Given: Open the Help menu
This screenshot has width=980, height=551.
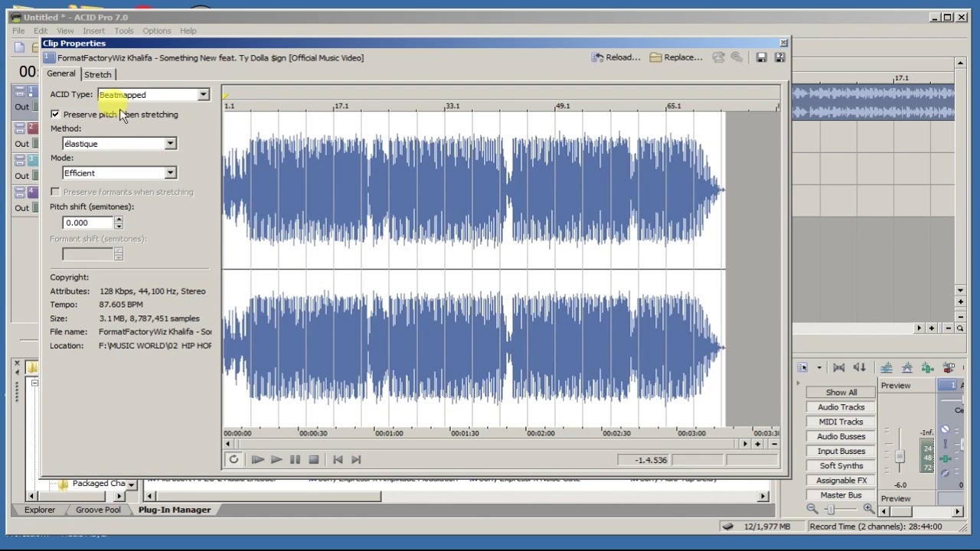Looking at the screenshot, I should point(188,31).
